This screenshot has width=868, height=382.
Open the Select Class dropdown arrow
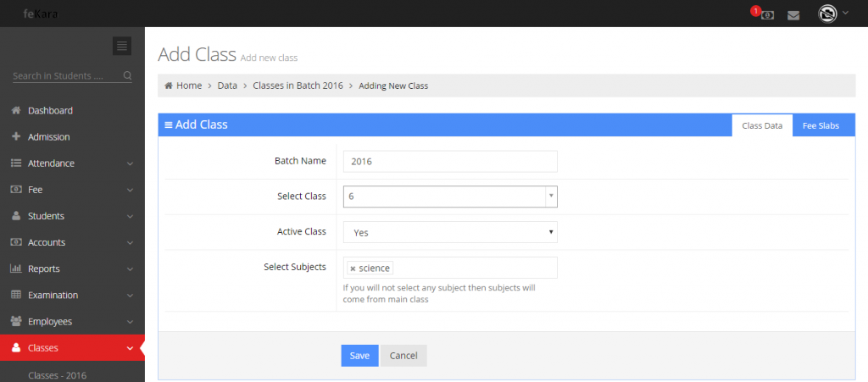tap(551, 197)
